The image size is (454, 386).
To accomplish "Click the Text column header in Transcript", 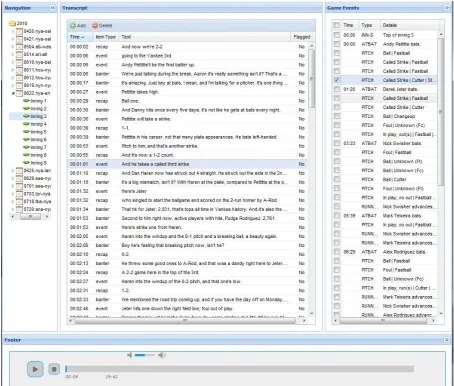I will coord(205,37).
